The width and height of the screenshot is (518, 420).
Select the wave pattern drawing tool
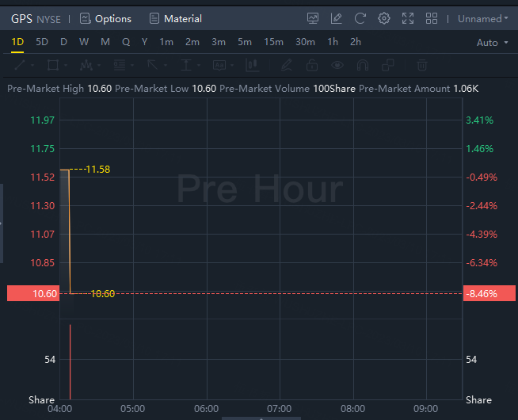(86, 65)
